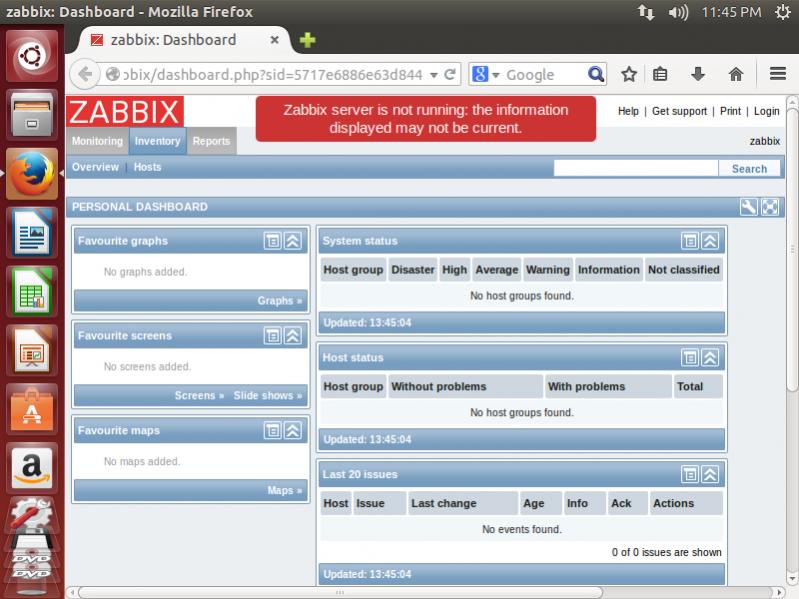Collapse the Favourite screens widget
Viewport: 799px width, 599px height.
click(x=293, y=336)
